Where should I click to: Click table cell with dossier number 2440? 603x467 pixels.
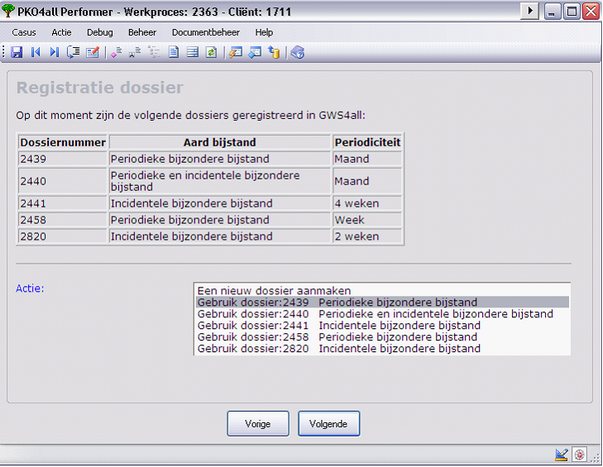click(63, 181)
